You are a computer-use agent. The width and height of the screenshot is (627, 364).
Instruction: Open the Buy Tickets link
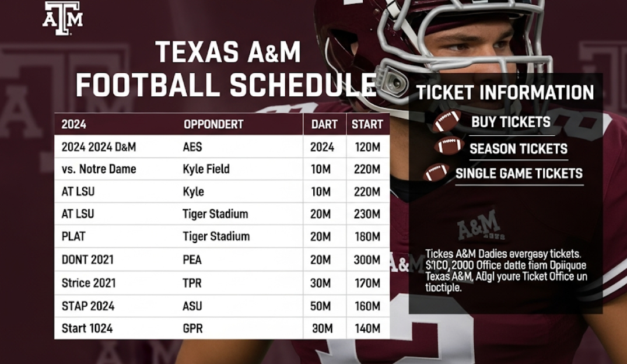point(510,122)
